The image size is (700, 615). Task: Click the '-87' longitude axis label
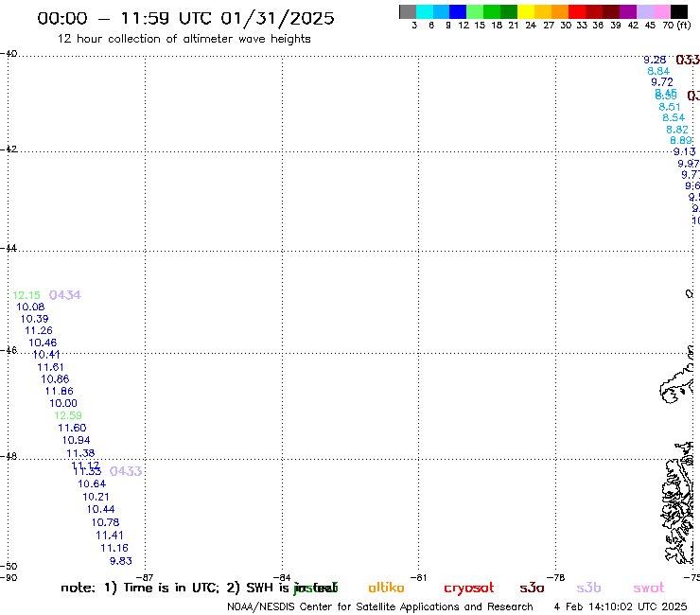(145, 577)
